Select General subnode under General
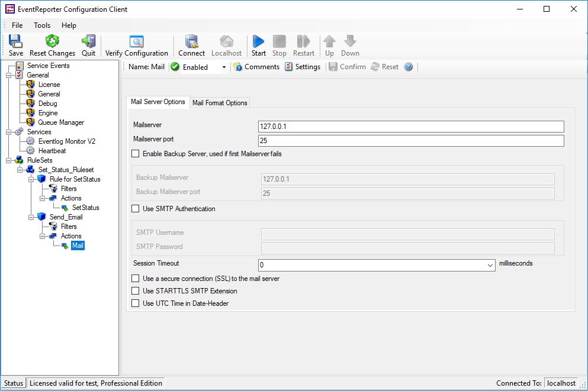Viewport: 588px width, 391px height. (49, 94)
